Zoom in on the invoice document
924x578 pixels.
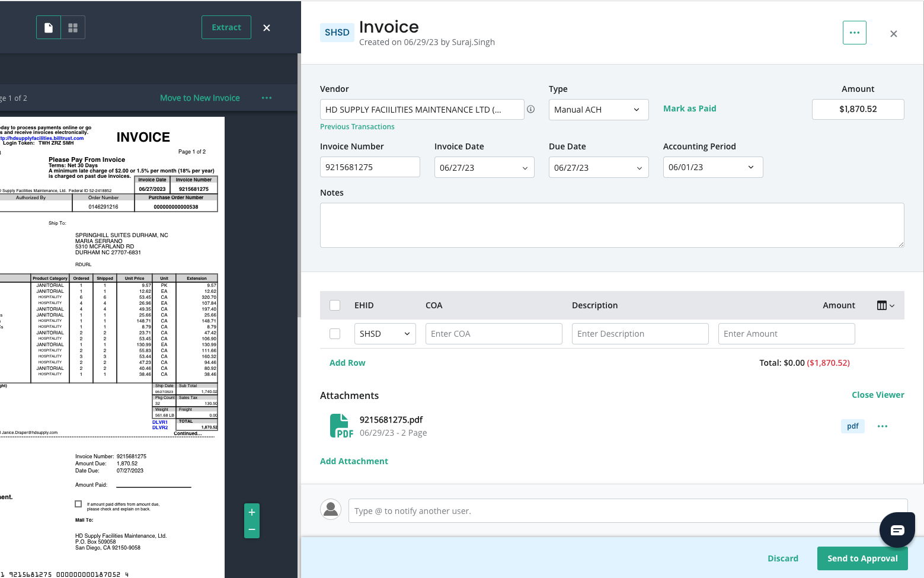point(251,512)
